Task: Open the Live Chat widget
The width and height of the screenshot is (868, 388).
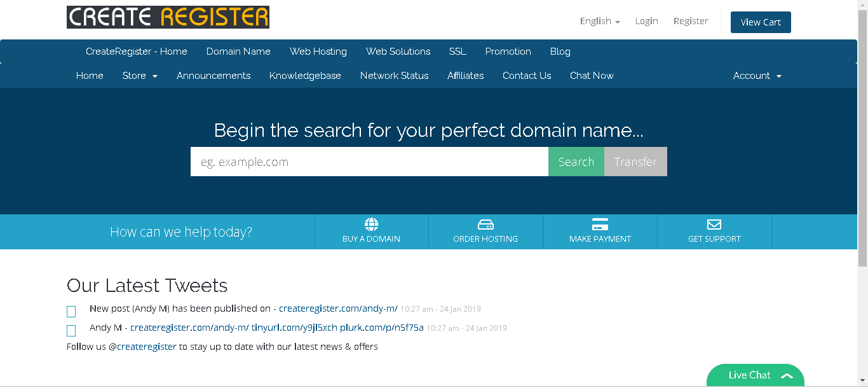Action: pyautogui.click(x=756, y=375)
